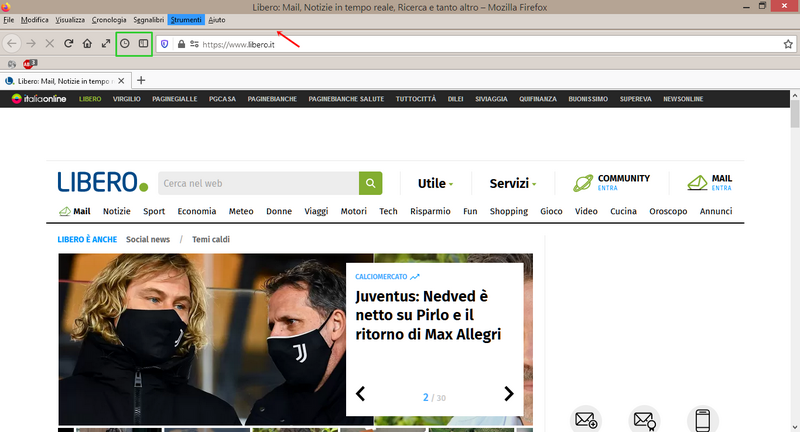
Task: Click the VIRGILIO link in top bar
Action: click(x=127, y=99)
